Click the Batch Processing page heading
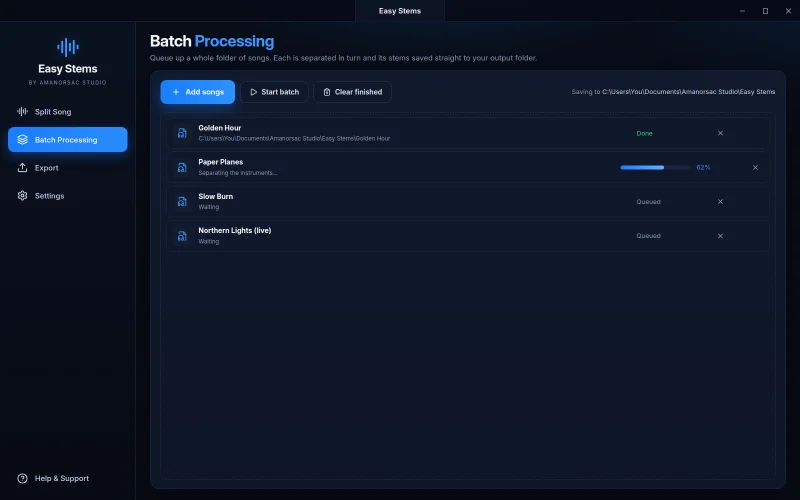The width and height of the screenshot is (800, 500). coord(212,41)
